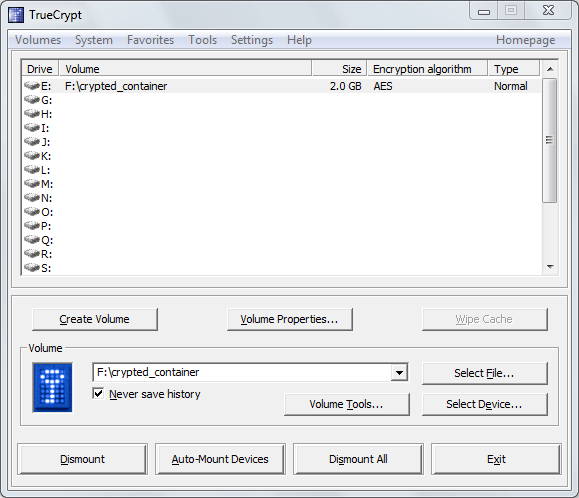Screen dimensions: 579x498
Task: Click the Dismount button
Action: coord(82,459)
